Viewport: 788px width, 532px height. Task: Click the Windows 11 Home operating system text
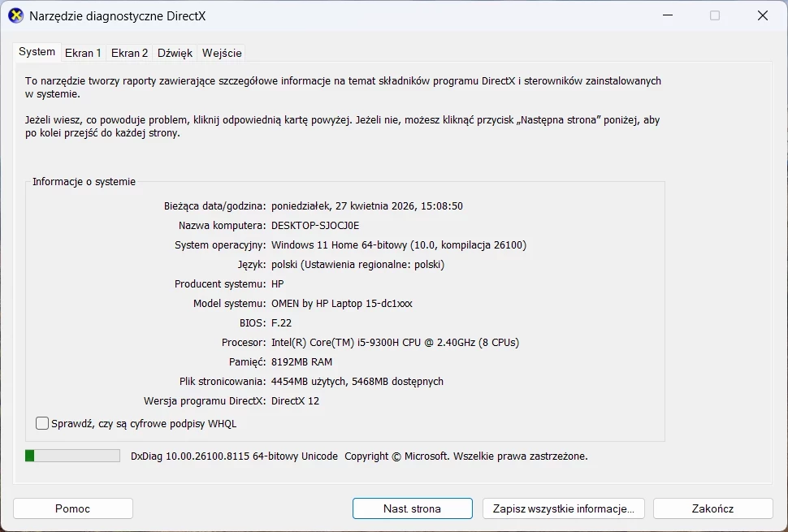click(399, 244)
